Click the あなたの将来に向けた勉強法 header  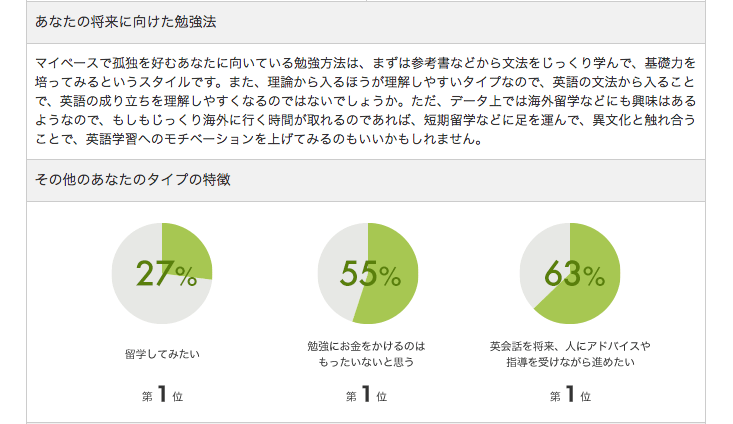(125, 22)
